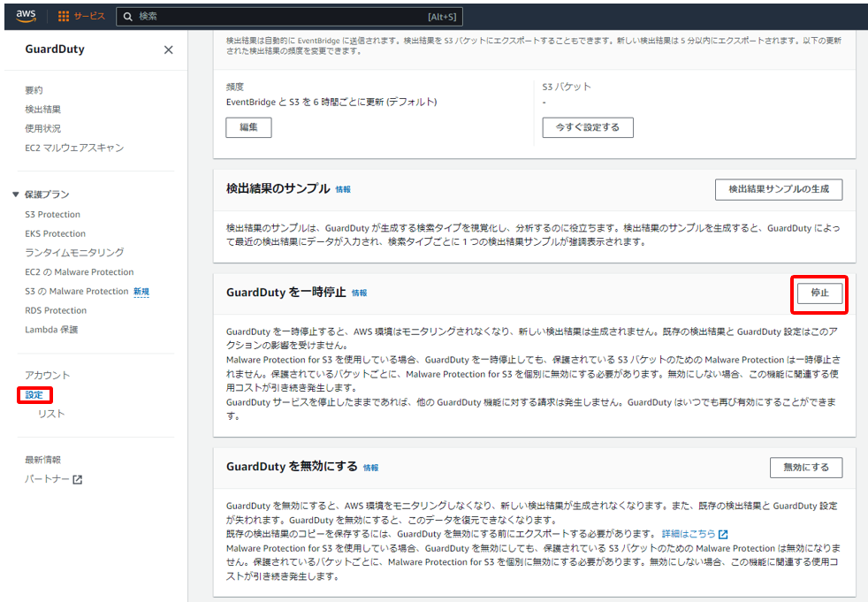Click the 新規 badge next to S3 Malware Protection
Screen dimensions: 868x602
141,292
